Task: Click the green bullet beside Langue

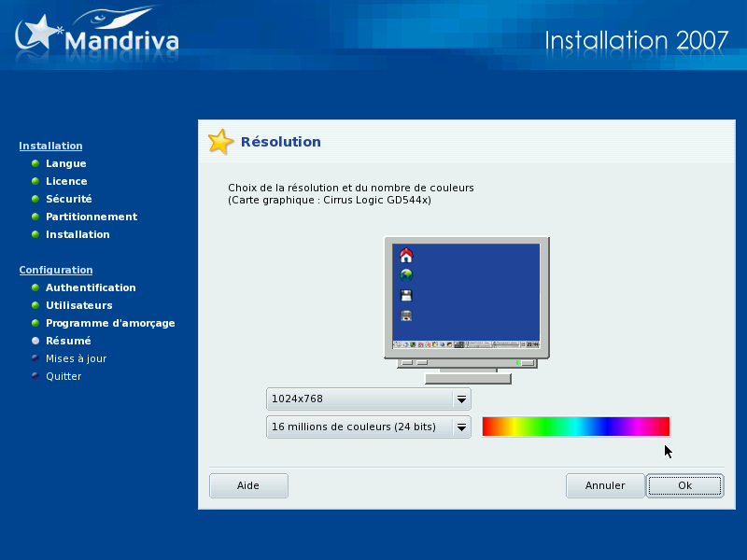Action: (x=35, y=163)
